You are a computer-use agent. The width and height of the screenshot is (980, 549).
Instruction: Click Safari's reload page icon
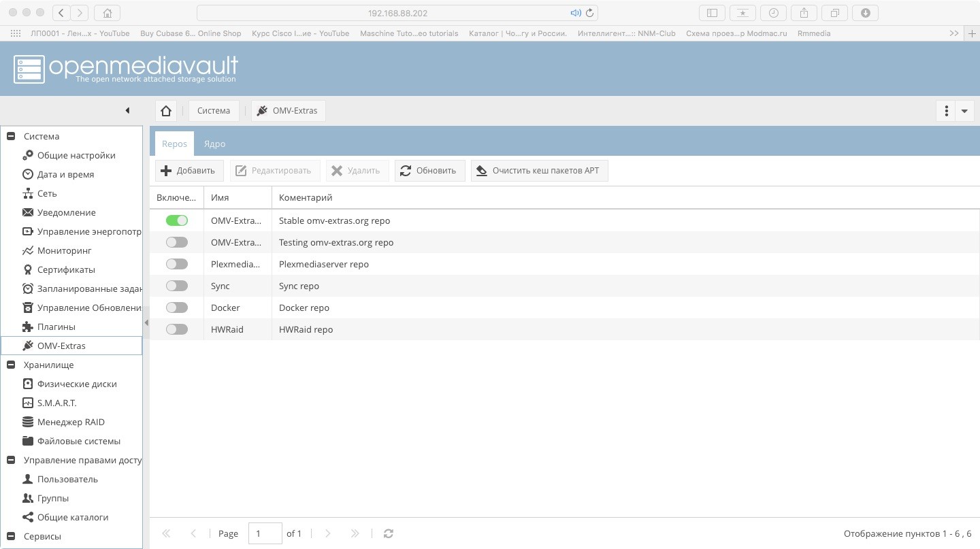click(590, 13)
